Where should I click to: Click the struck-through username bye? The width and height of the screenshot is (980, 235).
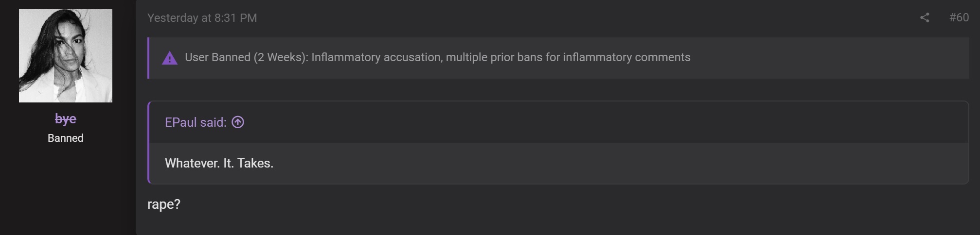[x=66, y=118]
